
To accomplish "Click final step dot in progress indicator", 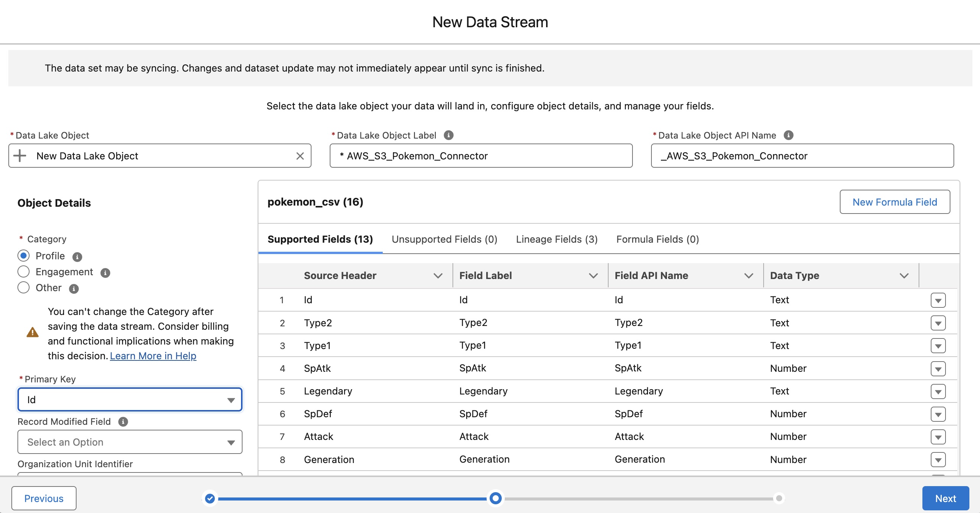I will click(x=779, y=499).
